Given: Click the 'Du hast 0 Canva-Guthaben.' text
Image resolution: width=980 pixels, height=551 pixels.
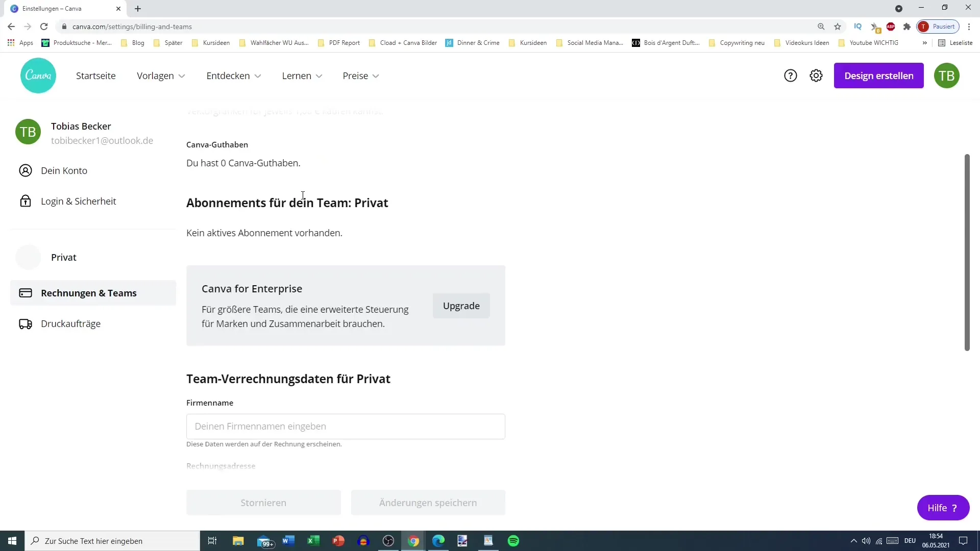Looking at the screenshot, I should pyautogui.click(x=243, y=163).
